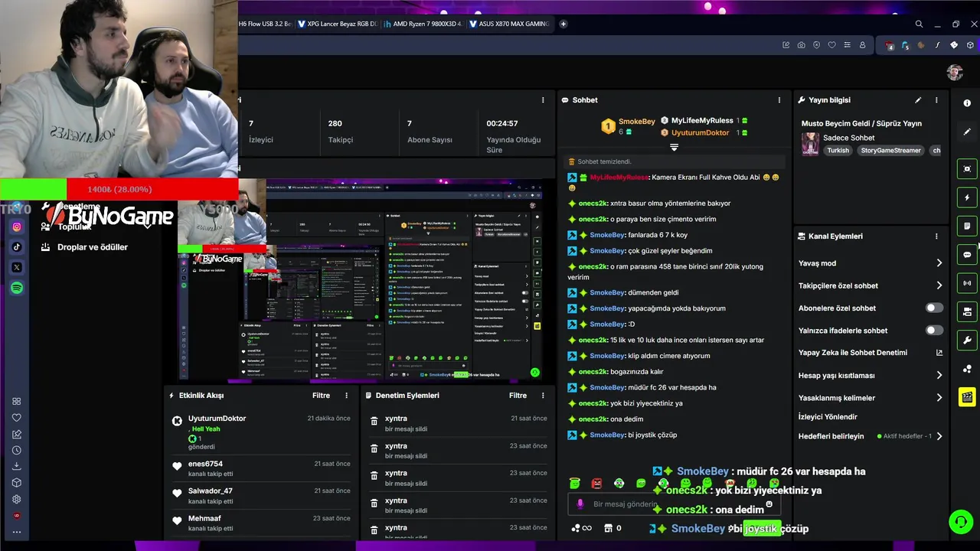The width and height of the screenshot is (980, 551).
Task: Toggle Abonelere özel sohbet switch
Action: coord(934,308)
